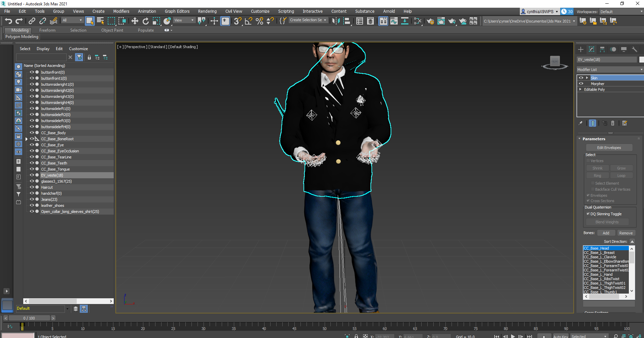This screenshot has height=338, width=644.
Task: Open the Modify command panel tab
Action: point(592,49)
